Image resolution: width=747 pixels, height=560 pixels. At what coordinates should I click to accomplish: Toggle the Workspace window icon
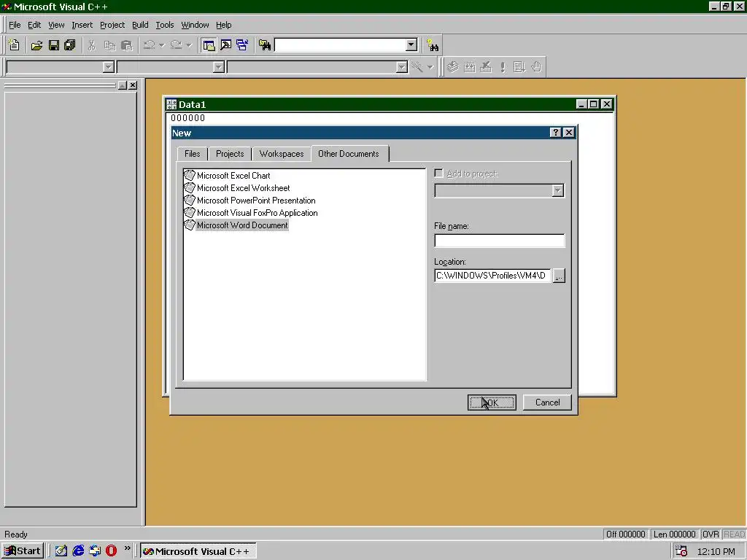[209, 45]
